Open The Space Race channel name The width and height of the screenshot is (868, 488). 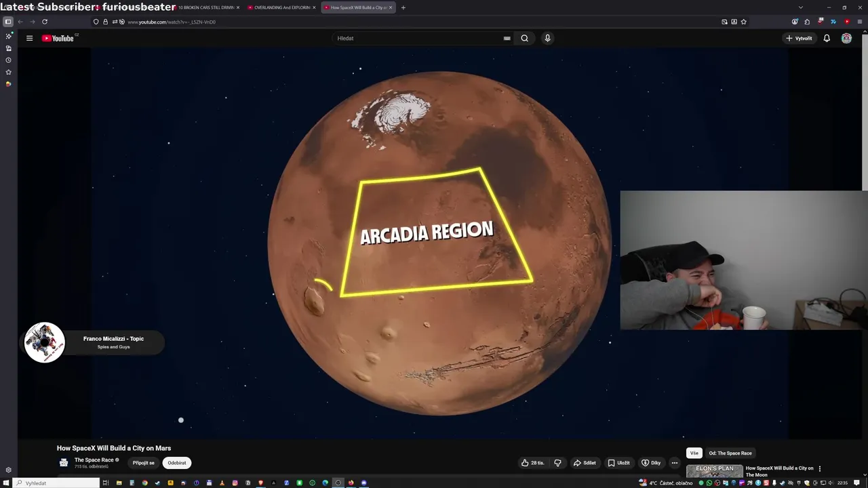click(x=94, y=460)
